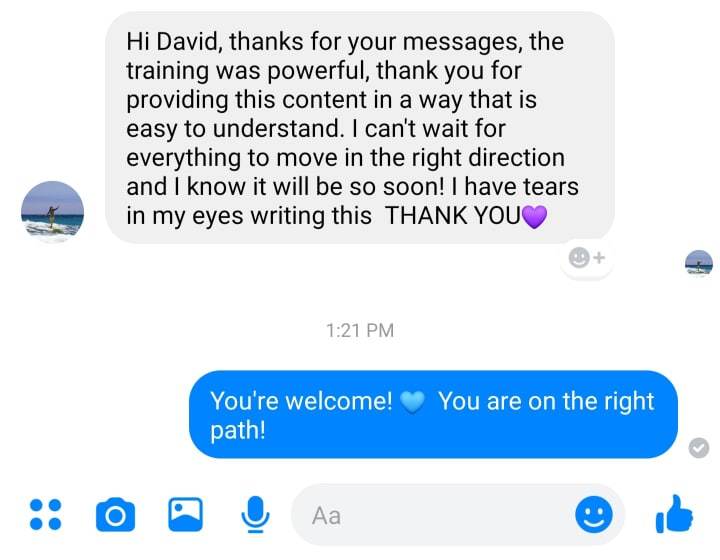
Task: Open the four-dot more apps menu
Action: click(45, 515)
